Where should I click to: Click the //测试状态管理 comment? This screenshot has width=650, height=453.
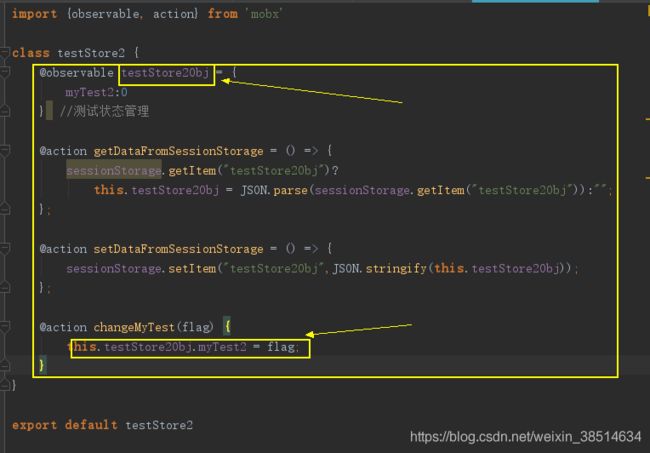click(x=104, y=111)
